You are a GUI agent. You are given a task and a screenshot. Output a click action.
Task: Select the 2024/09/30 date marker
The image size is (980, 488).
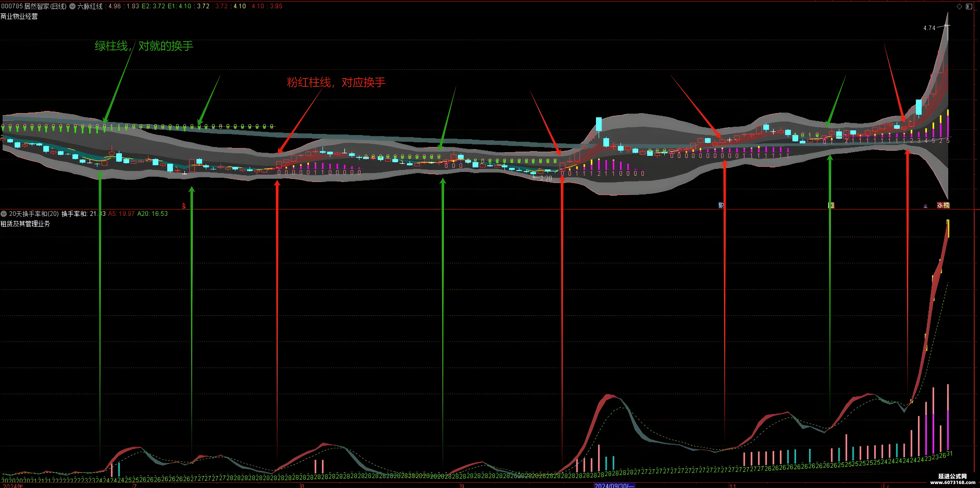614,485
